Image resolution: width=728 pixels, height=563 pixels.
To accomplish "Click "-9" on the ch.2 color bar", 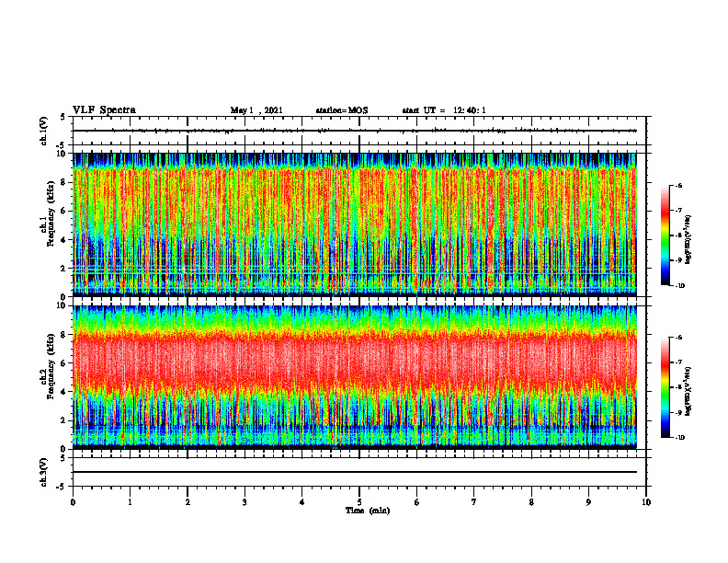I will coord(678,412).
